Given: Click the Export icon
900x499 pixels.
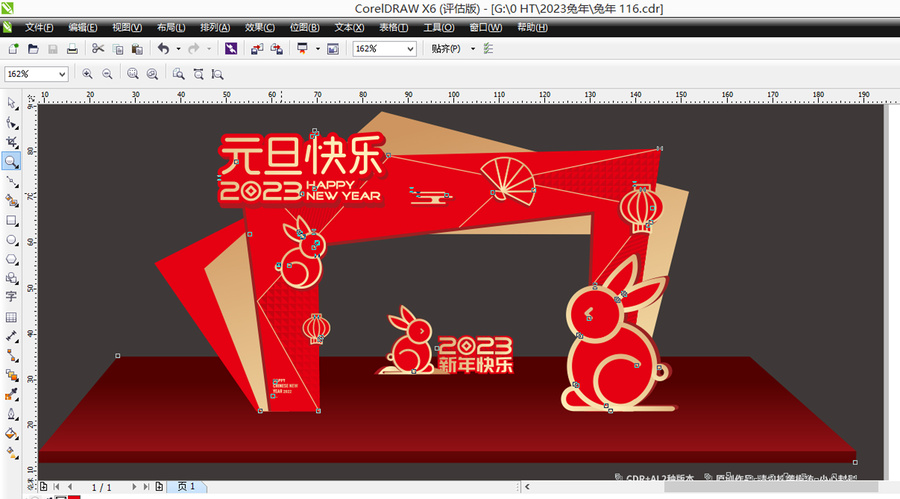Looking at the screenshot, I should (x=277, y=49).
